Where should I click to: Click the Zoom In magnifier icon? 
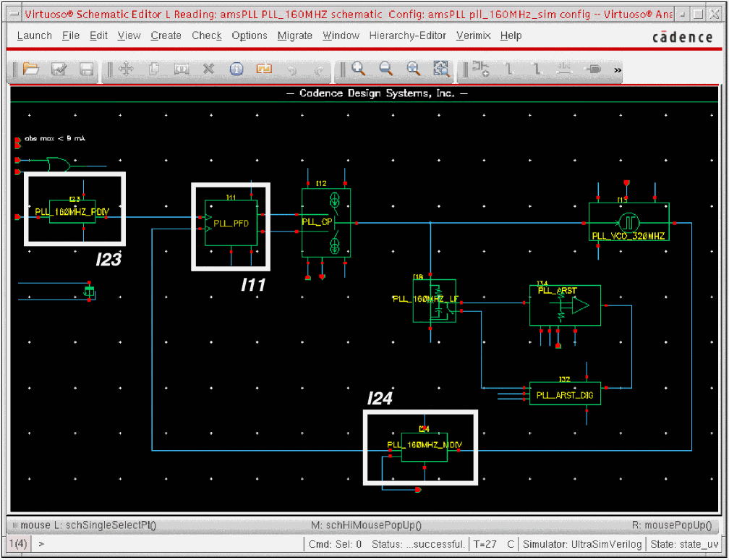[x=358, y=69]
